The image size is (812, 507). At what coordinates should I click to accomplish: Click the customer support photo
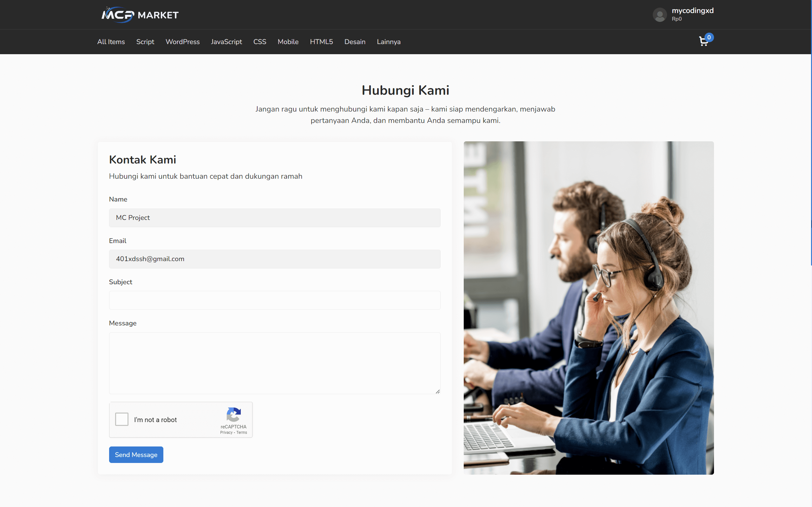click(x=589, y=308)
